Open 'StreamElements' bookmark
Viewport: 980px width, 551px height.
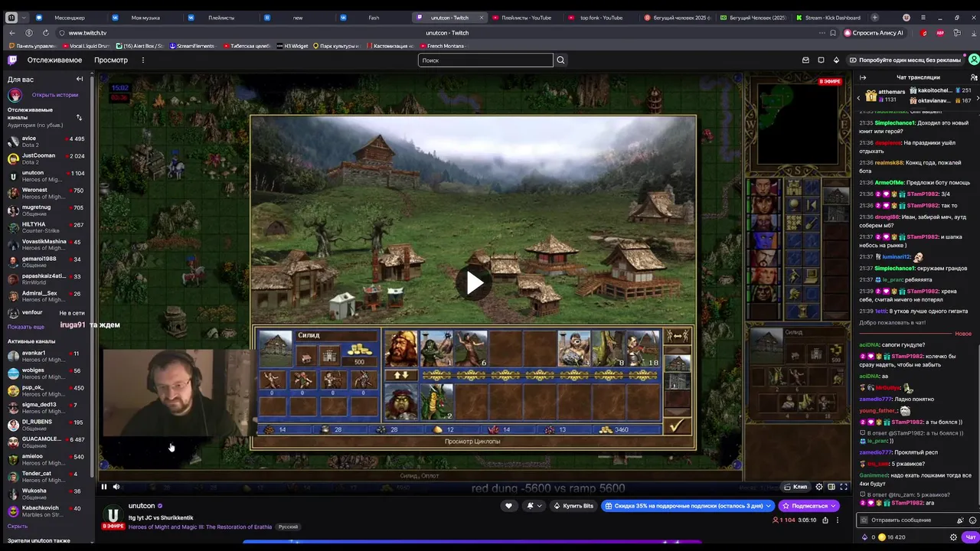191,46
